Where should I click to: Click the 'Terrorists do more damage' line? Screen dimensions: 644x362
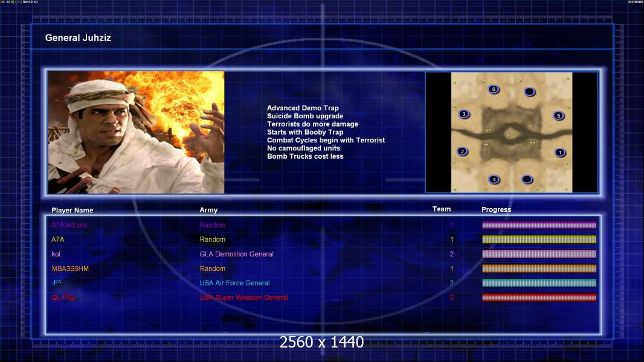(x=312, y=124)
